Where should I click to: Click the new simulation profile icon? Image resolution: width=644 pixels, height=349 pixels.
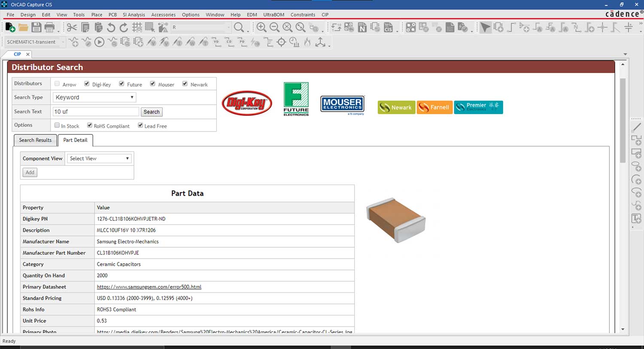[x=74, y=42]
